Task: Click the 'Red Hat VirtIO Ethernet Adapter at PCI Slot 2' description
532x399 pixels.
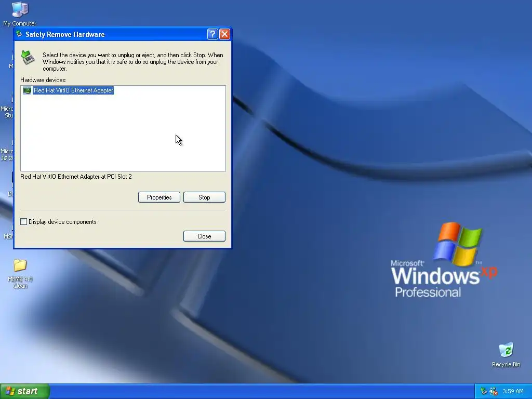Action: point(76,177)
